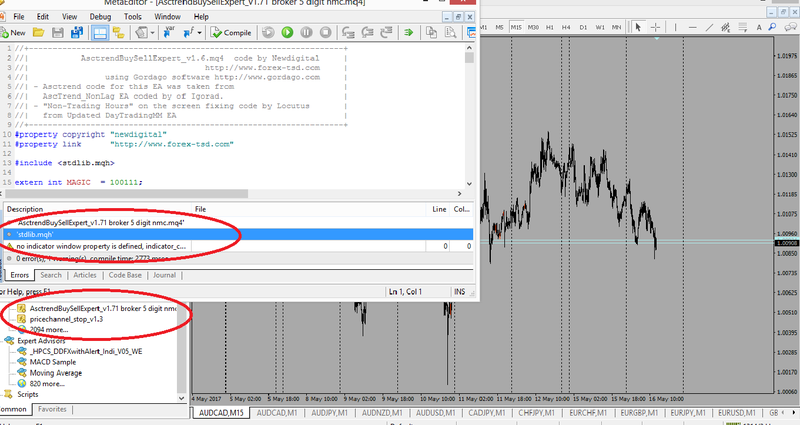Screen dimensions: 800x425
Task: Switch chart to H1 timeframe
Action: pyautogui.click(x=550, y=27)
